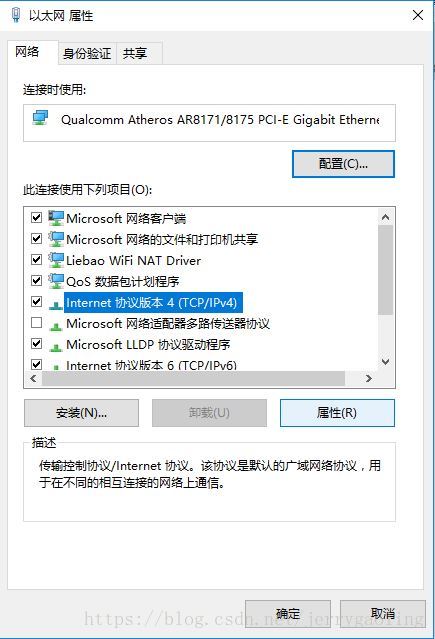The image size is (435, 639).
Task: Open adapter settings with 配置(C)... button
Action: (x=343, y=164)
